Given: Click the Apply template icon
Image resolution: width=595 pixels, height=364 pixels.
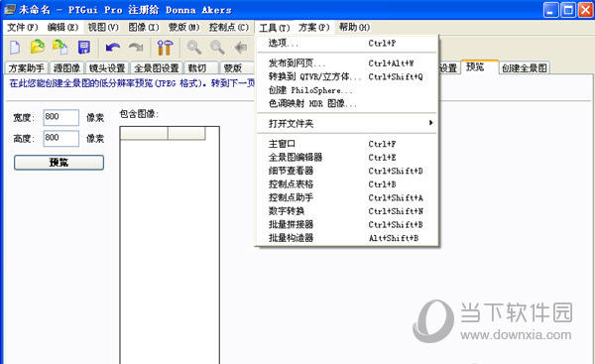Looking at the screenshot, I should click(x=59, y=47).
